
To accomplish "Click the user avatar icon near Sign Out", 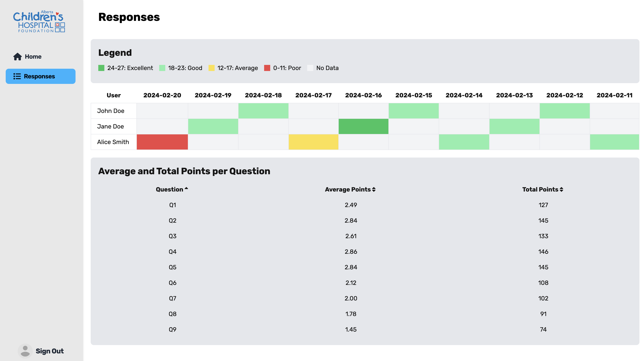I will [25, 351].
